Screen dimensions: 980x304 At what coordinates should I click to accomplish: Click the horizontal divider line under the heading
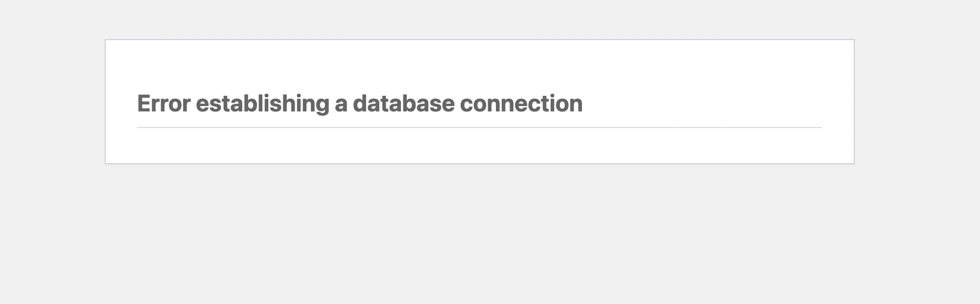coord(480,128)
